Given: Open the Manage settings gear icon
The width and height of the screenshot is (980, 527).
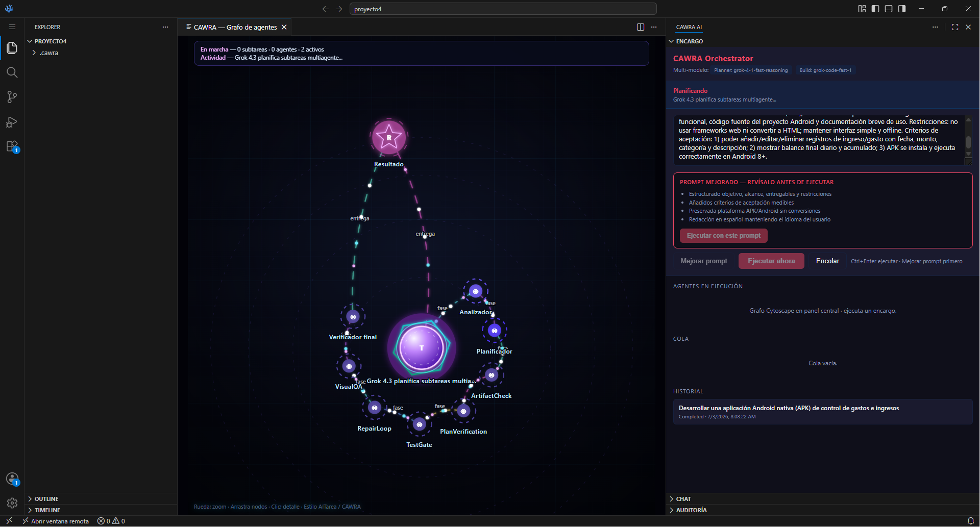Looking at the screenshot, I should click(12, 503).
